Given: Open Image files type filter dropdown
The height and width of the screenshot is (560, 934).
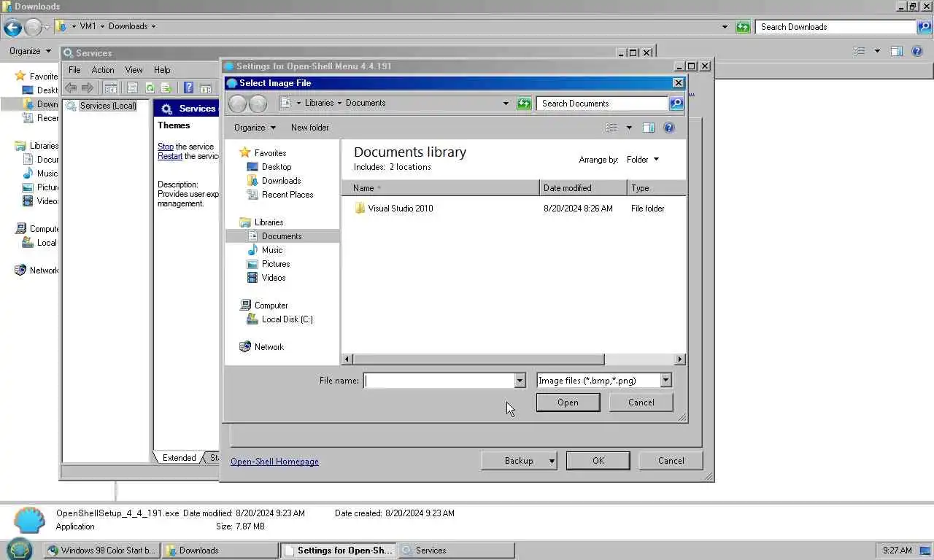Looking at the screenshot, I should coord(665,381).
